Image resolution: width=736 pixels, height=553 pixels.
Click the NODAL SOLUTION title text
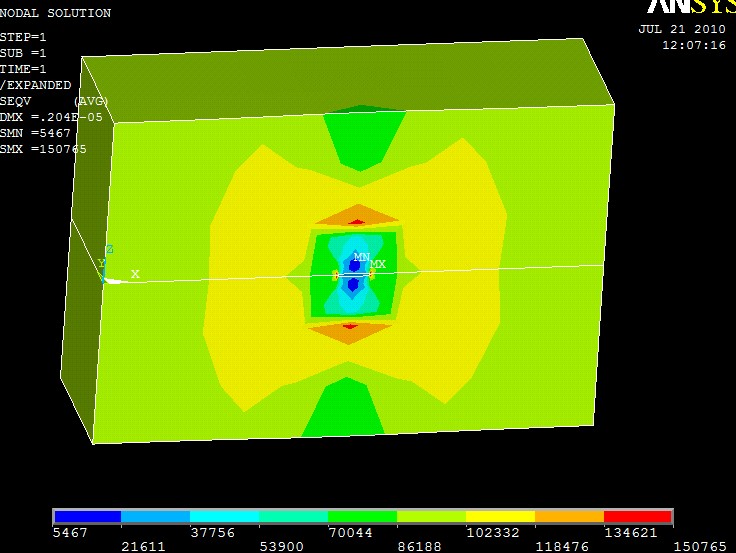[55, 13]
